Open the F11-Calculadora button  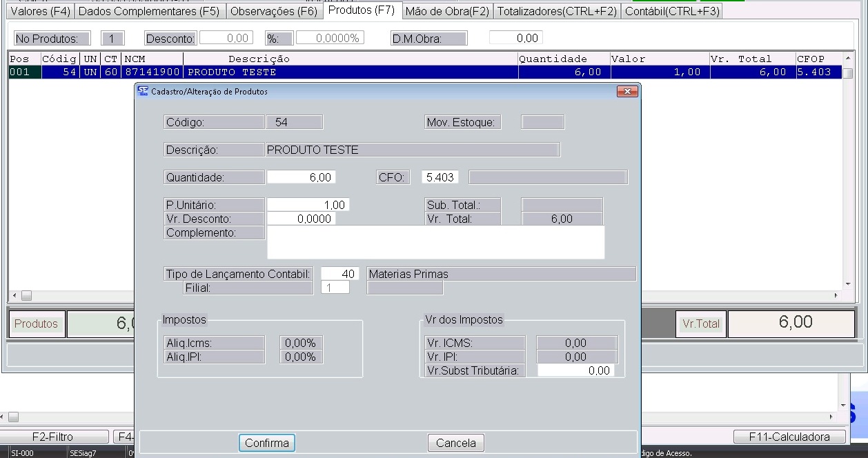790,437
